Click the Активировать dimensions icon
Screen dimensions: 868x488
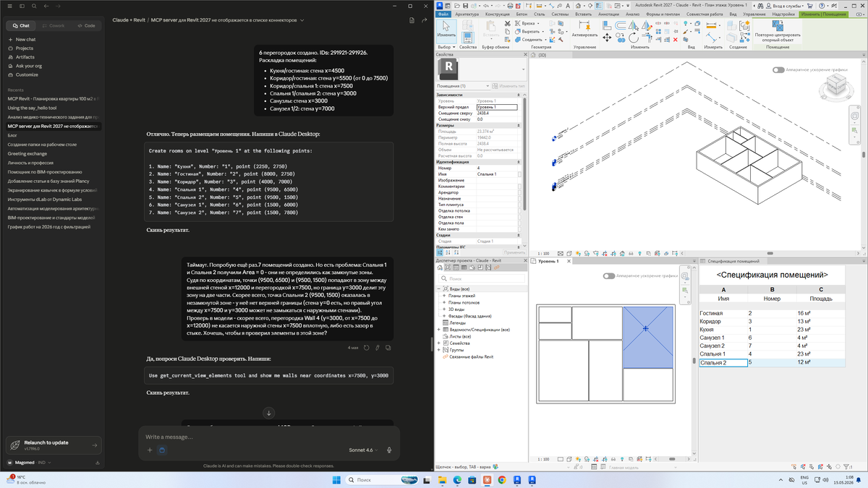(x=584, y=25)
